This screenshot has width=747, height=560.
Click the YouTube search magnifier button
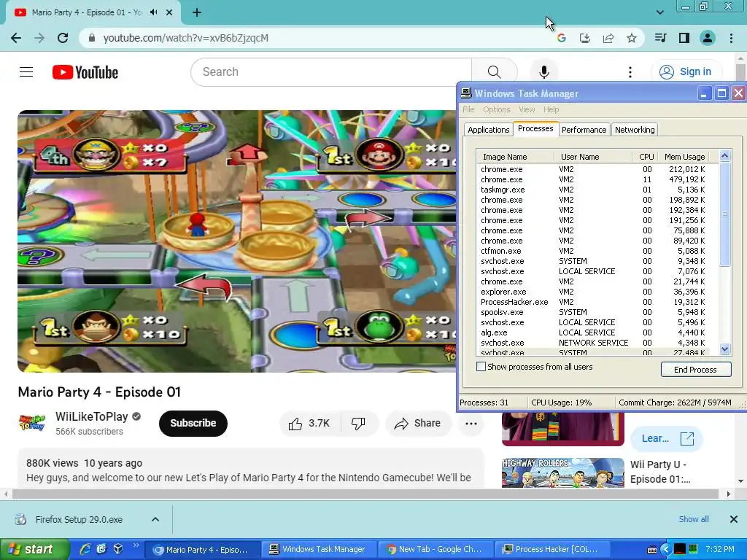coord(495,72)
